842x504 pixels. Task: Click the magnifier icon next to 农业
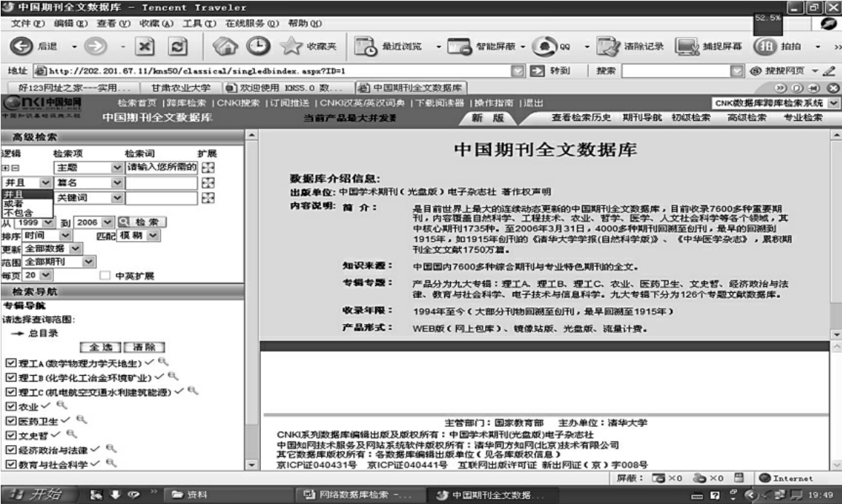(62, 405)
